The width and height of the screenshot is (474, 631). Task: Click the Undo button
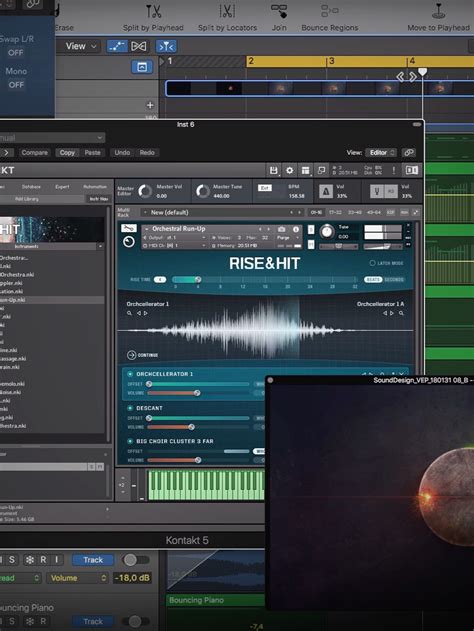[x=122, y=153]
